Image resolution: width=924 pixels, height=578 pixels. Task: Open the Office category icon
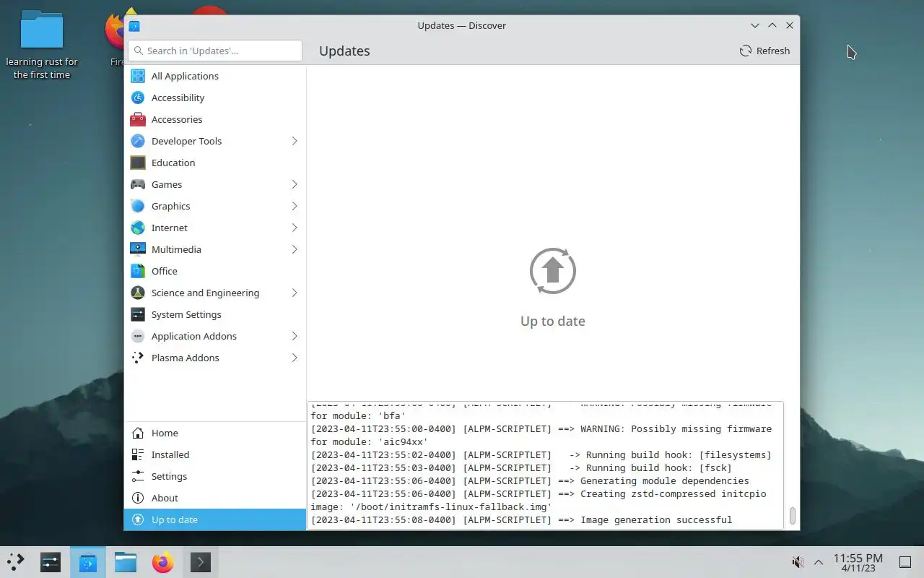137,271
